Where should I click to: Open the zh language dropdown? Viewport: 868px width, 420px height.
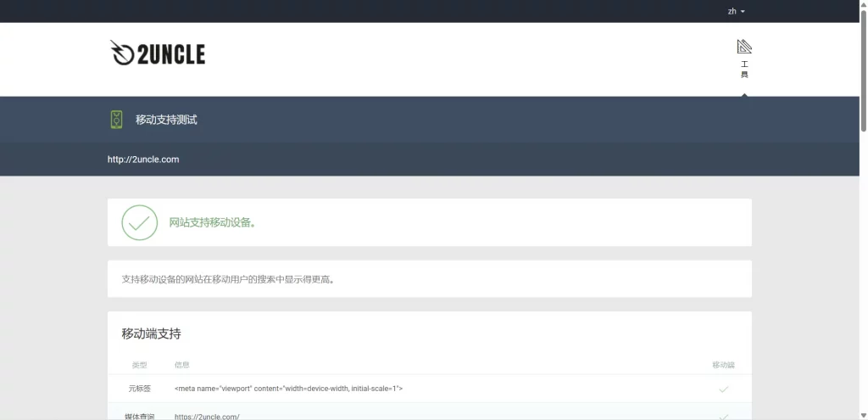click(x=736, y=11)
